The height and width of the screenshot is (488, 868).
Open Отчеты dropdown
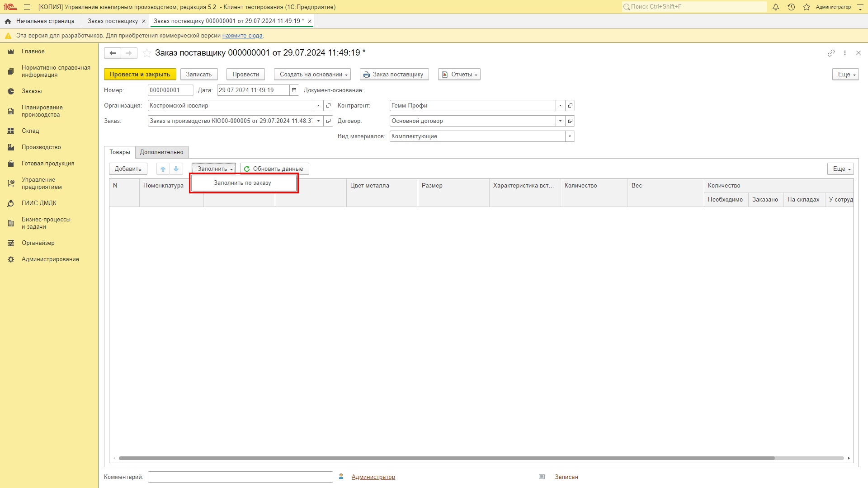[x=459, y=75]
